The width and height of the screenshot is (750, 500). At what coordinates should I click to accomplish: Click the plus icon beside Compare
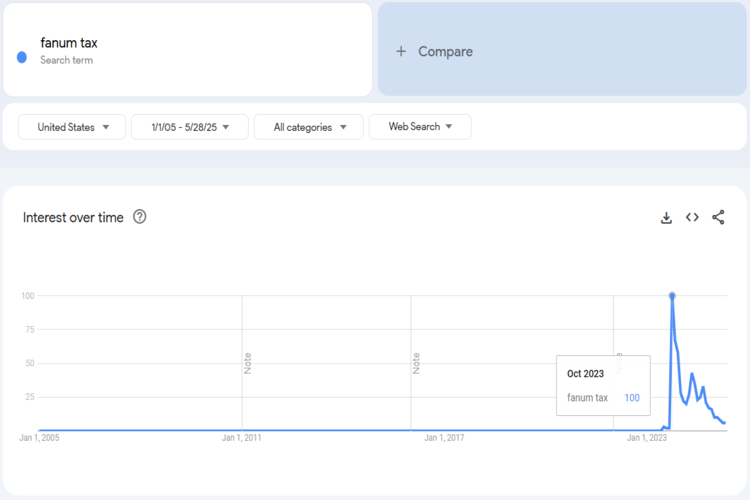401,51
